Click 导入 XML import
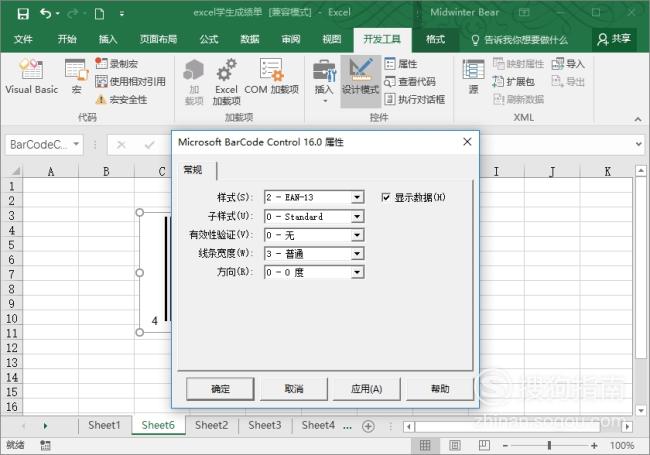Image resolution: width=650 pixels, height=455 pixels. coord(568,63)
